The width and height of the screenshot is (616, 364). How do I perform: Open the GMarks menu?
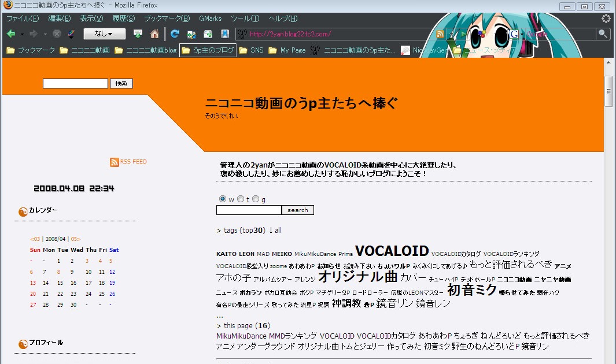[x=210, y=18]
